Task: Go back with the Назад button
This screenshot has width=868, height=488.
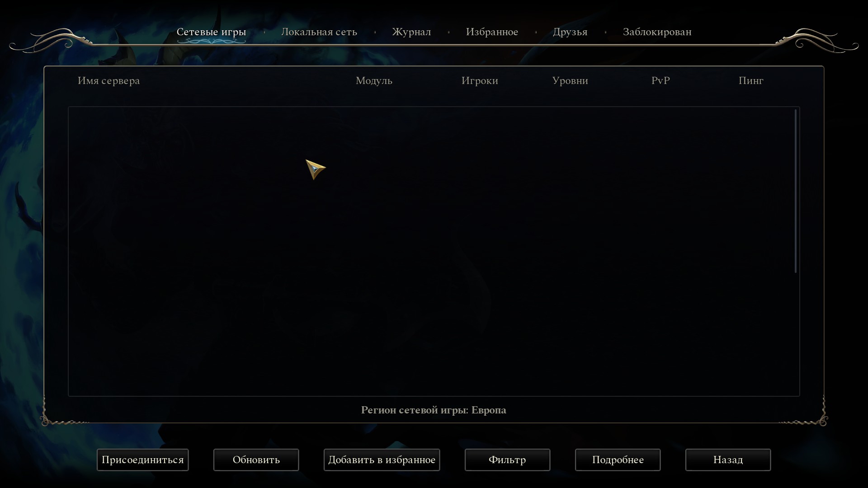Action: [x=728, y=460]
